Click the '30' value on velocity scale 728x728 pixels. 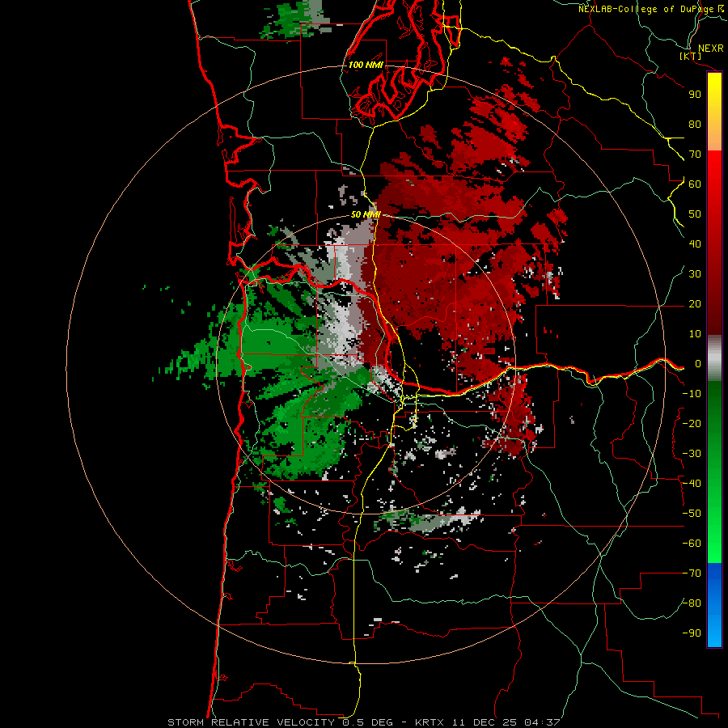[695, 274]
